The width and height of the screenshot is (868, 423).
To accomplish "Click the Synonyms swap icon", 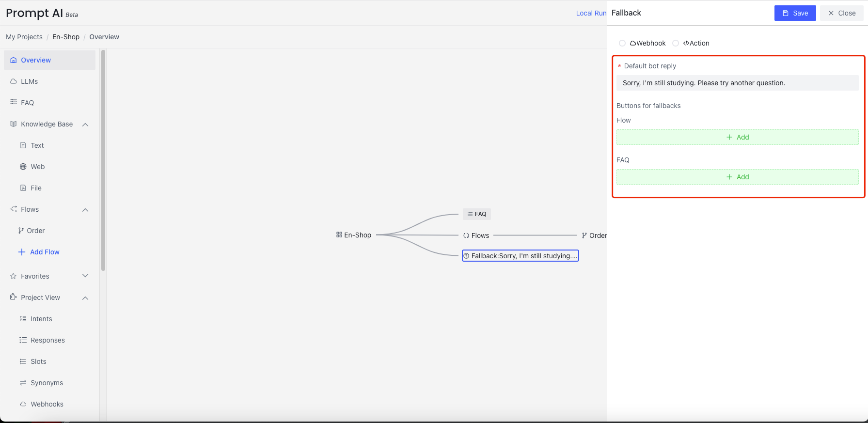I will click(23, 383).
